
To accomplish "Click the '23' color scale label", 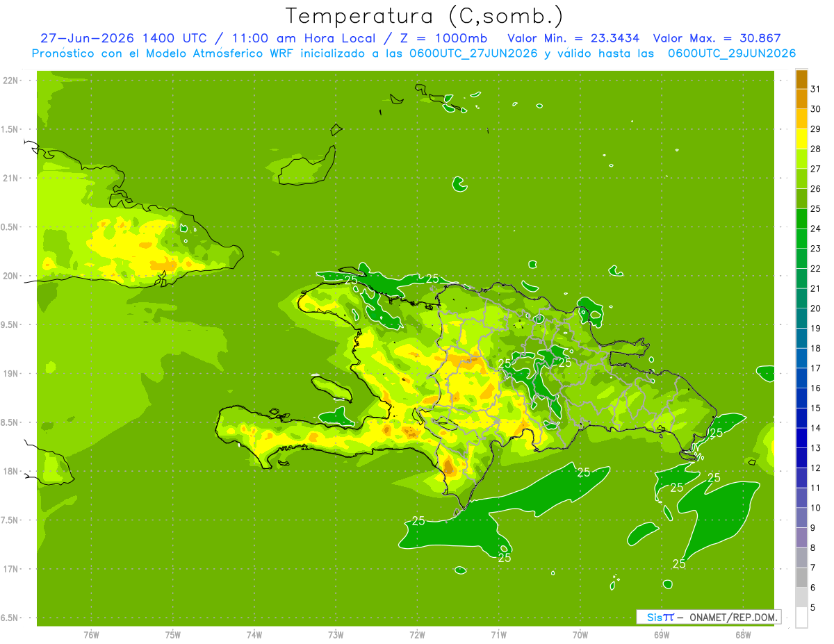I will click(816, 249).
